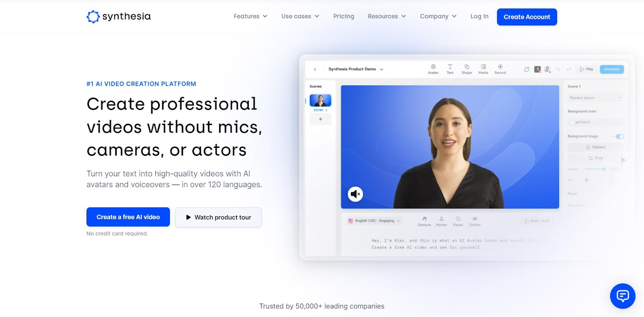
Task: Click the 'Scenes' panel heading
Action: tap(316, 87)
